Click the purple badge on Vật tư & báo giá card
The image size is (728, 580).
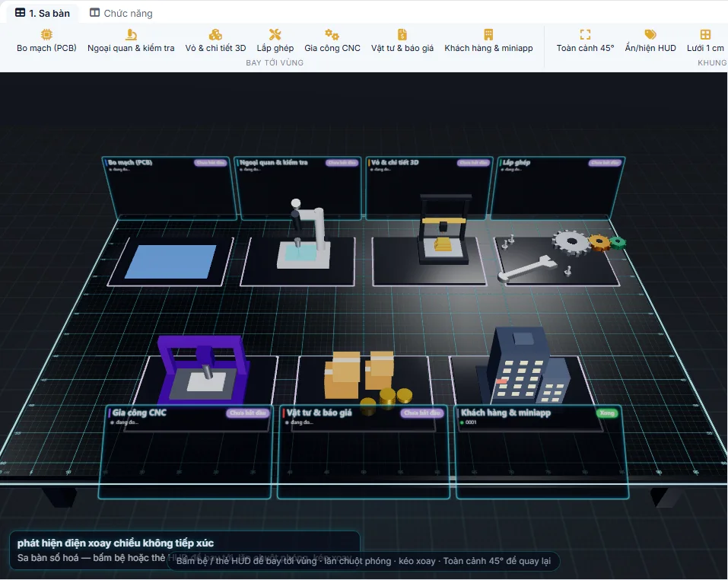[x=422, y=413]
